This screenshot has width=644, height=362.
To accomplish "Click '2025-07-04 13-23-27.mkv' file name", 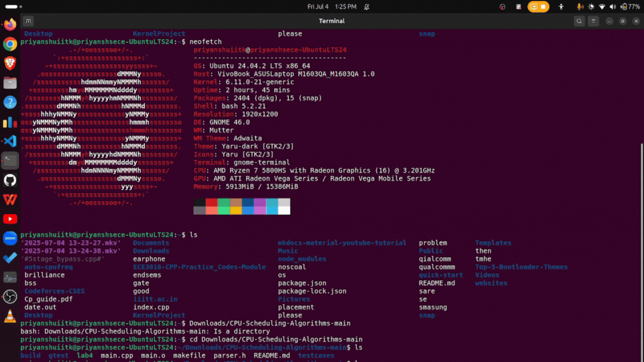I will [x=70, y=243].
